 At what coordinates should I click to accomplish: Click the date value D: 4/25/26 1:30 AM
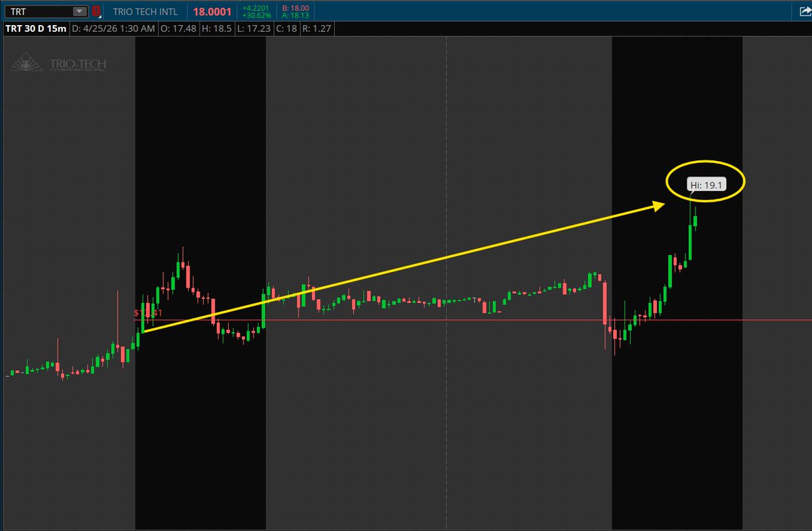pos(113,29)
